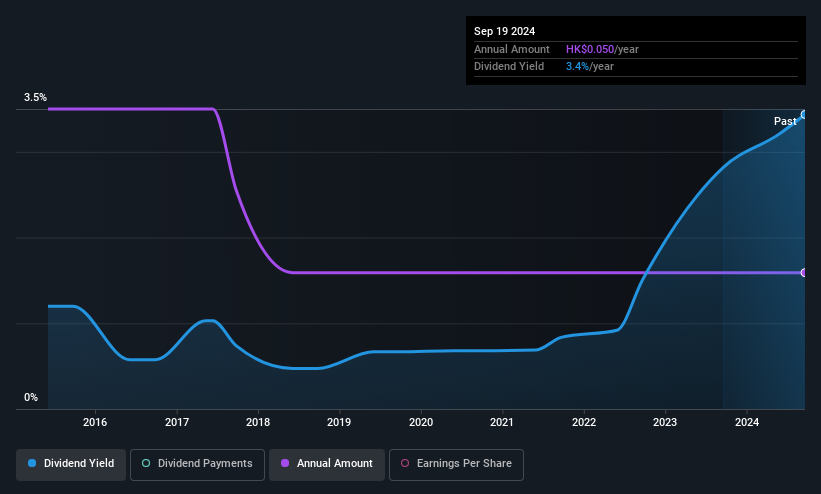Screen dimensions: 821x494
Task: Click the purple Annual Amount endpoint marker
Action: coord(804,272)
